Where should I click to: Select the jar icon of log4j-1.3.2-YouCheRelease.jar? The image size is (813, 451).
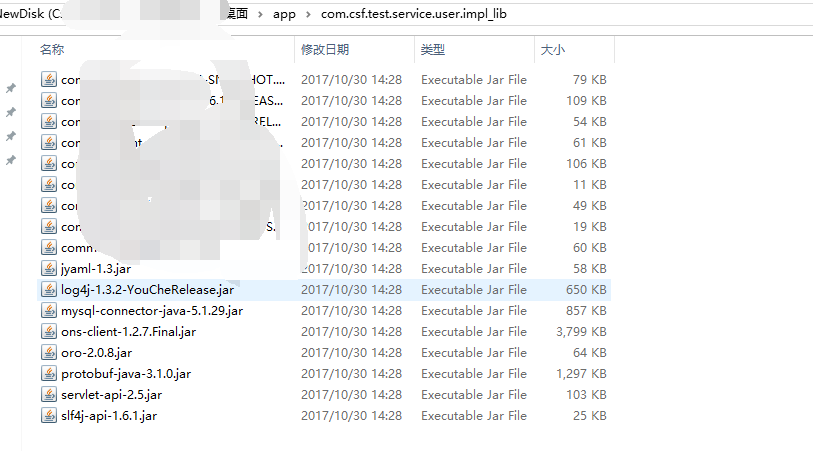click(x=49, y=289)
